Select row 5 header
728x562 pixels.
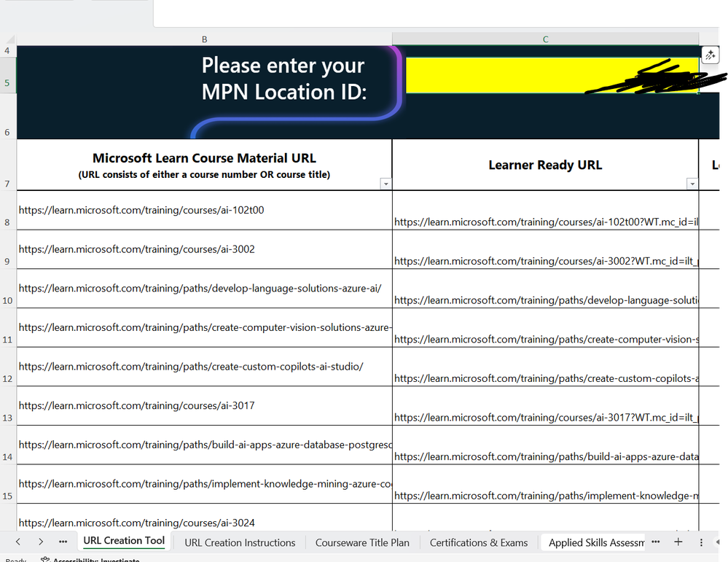(x=7, y=75)
